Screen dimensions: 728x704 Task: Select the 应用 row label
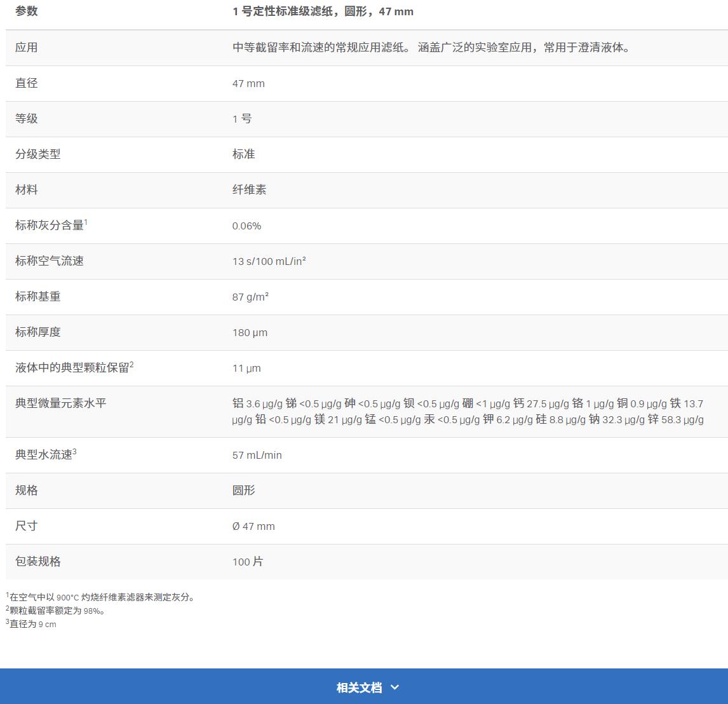click(27, 48)
